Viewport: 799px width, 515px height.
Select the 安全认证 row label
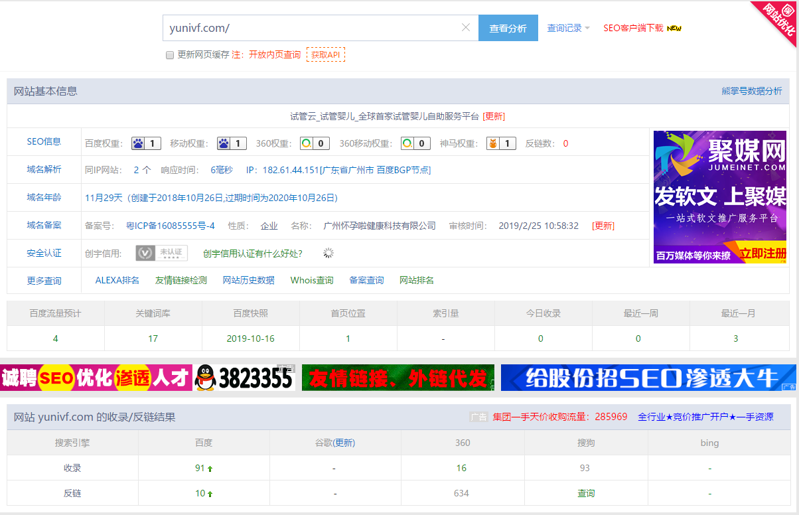[44, 253]
